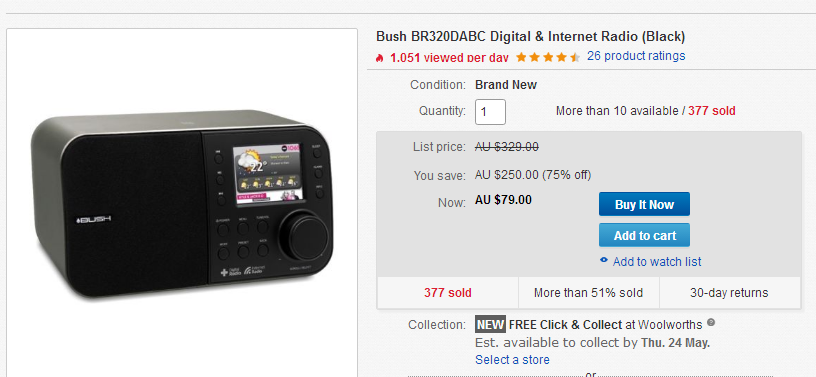Image resolution: width=816 pixels, height=377 pixels.
Task: Click the Bush logo on the radio image
Action: 94,219
